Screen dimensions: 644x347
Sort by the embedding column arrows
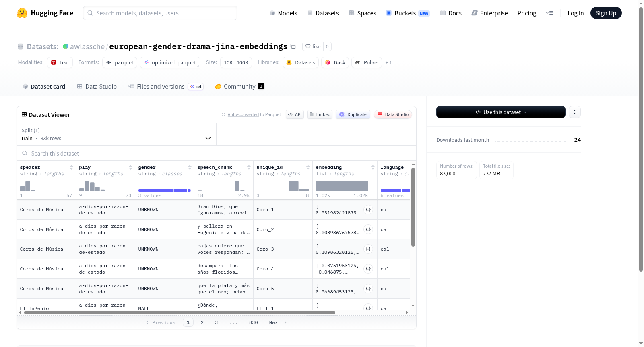coord(373,167)
